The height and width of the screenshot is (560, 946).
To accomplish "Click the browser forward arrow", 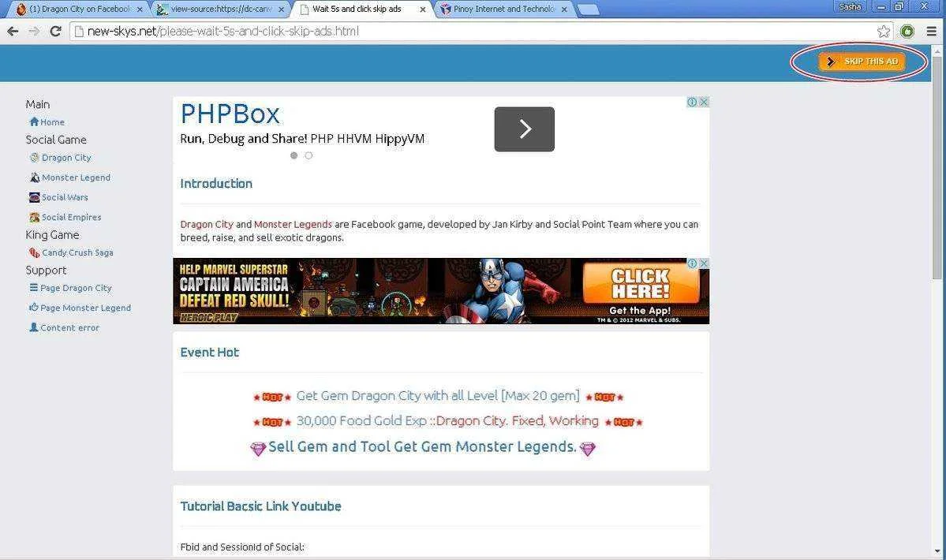I will pos(35,32).
